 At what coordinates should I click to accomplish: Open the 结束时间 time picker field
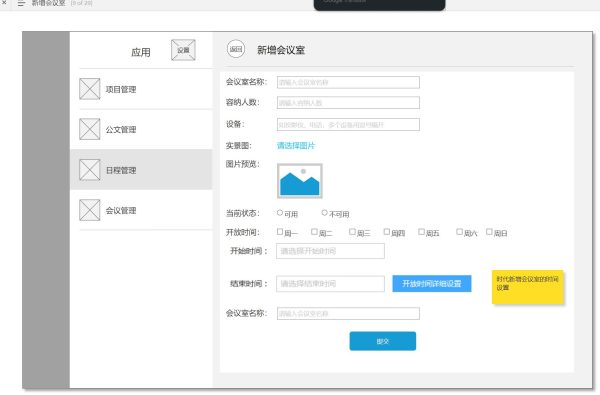330,284
